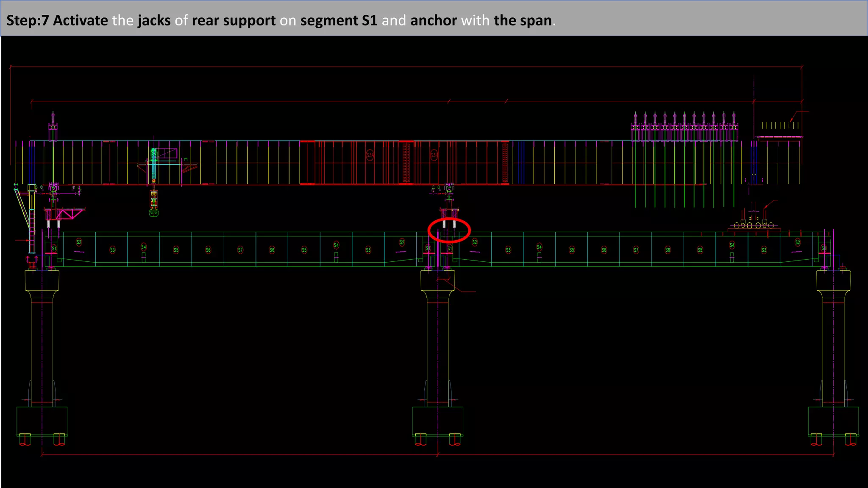Screen dimensions: 868x488
Task: Click the left pier head cap
Action: point(42,281)
